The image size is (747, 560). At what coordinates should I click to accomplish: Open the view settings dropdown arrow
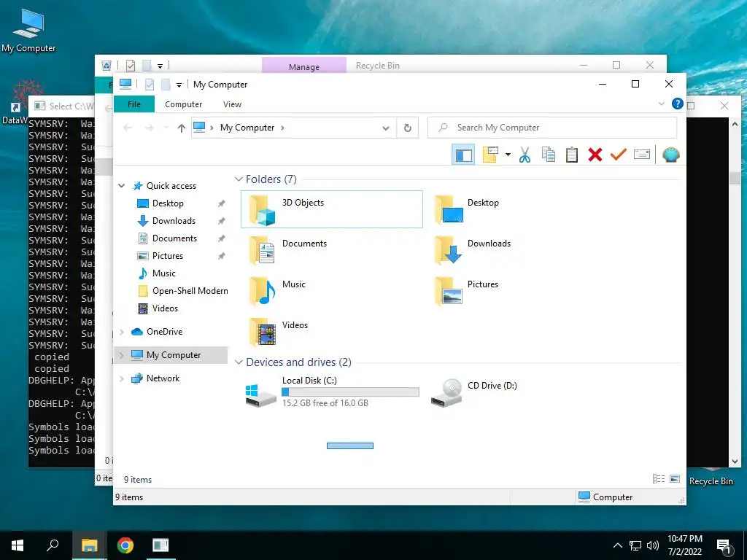click(508, 155)
